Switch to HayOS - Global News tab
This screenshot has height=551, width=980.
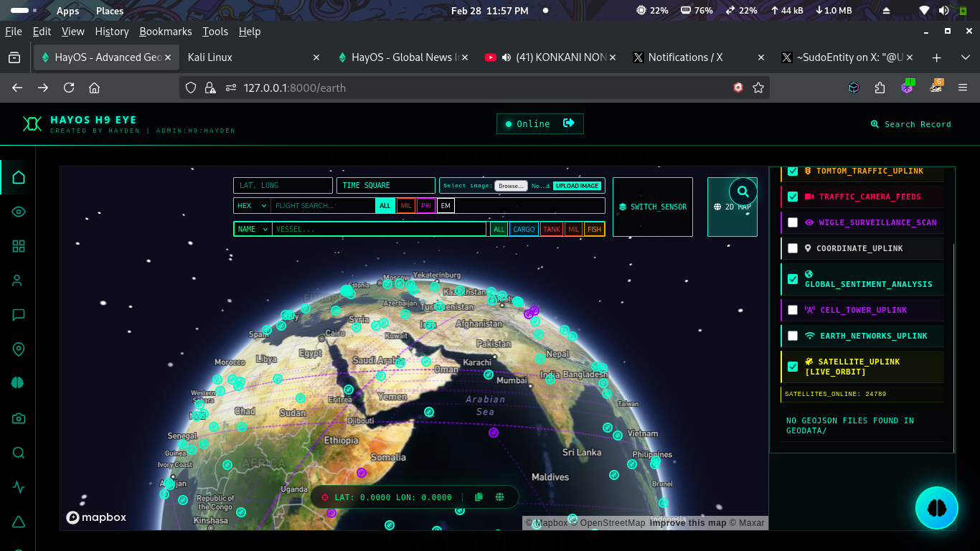tap(403, 57)
